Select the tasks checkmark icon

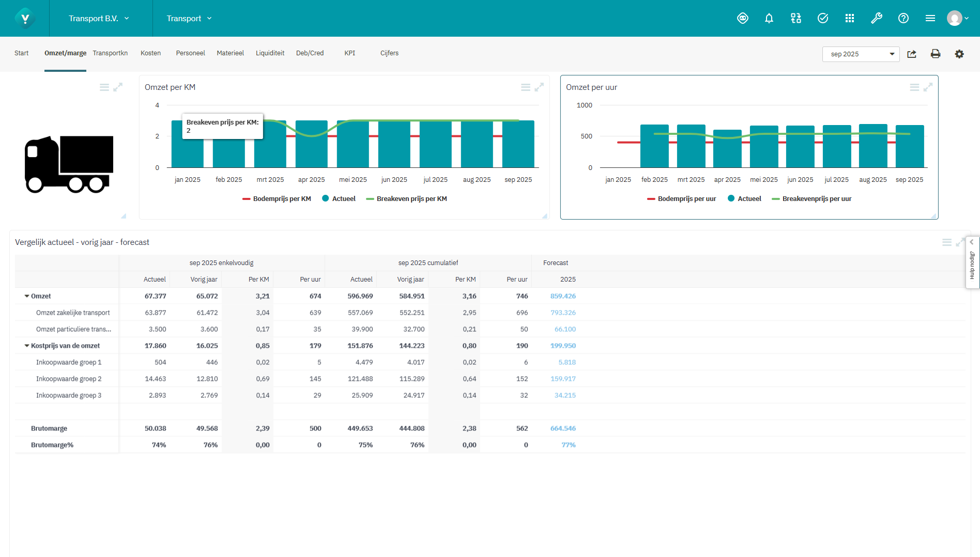point(823,18)
